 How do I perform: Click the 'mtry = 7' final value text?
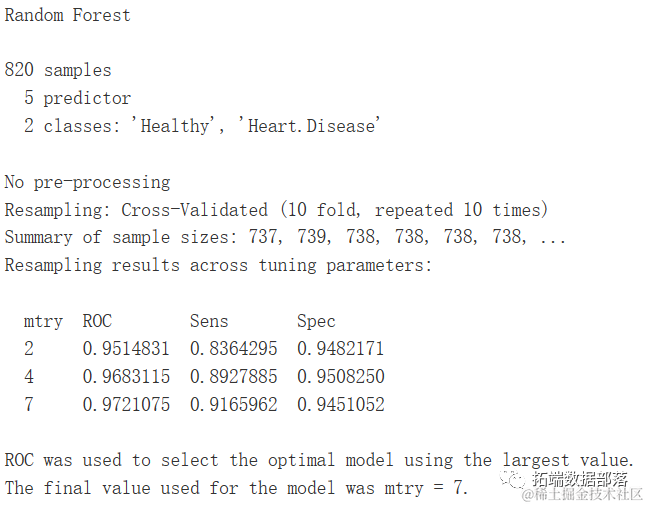tap(426, 488)
